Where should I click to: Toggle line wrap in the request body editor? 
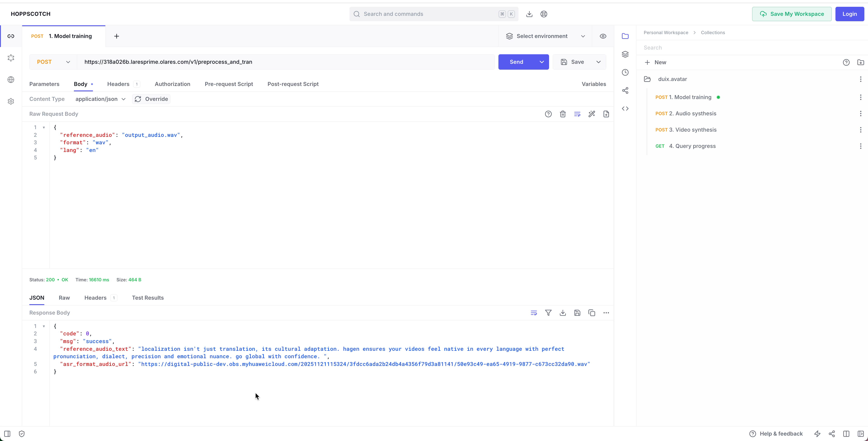point(577,114)
